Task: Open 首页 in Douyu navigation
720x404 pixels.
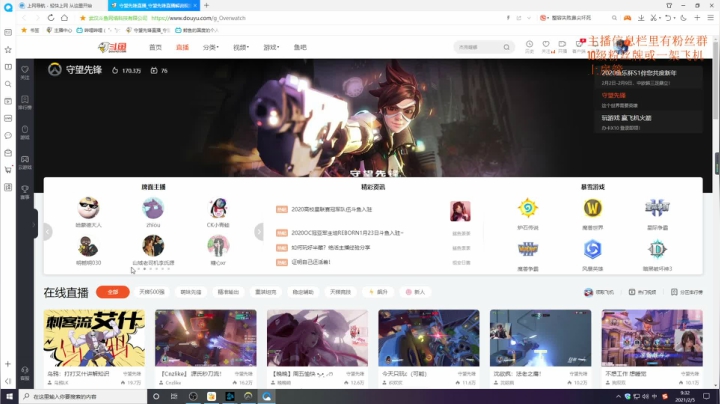Action: 155,47
